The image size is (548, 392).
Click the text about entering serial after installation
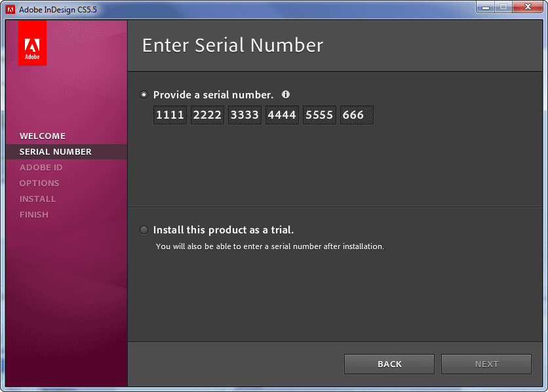coord(270,246)
